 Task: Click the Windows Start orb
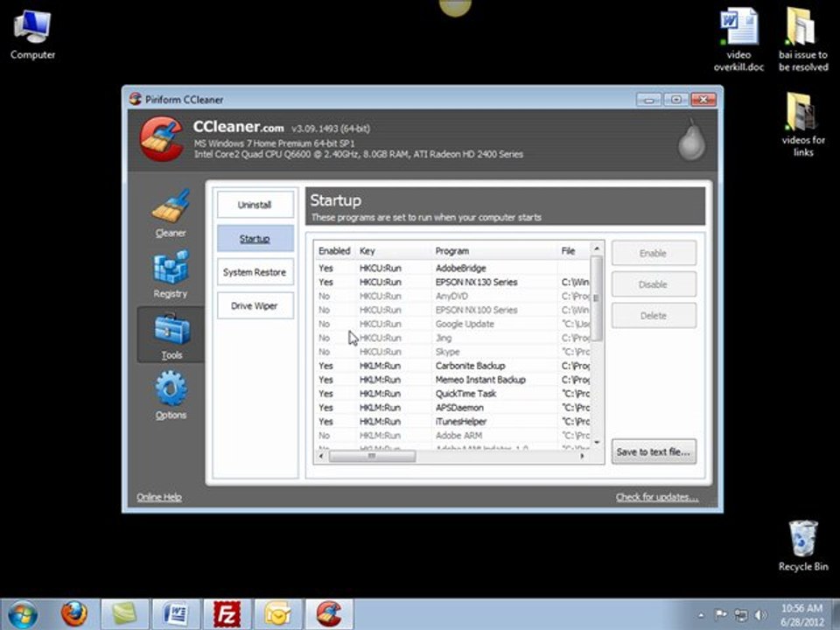pos(23,614)
